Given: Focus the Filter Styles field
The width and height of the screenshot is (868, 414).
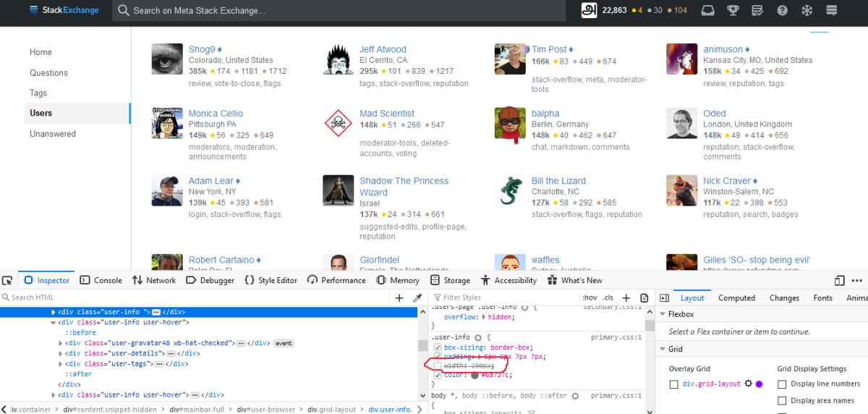Looking at the screenshot, I should [506, 297].
